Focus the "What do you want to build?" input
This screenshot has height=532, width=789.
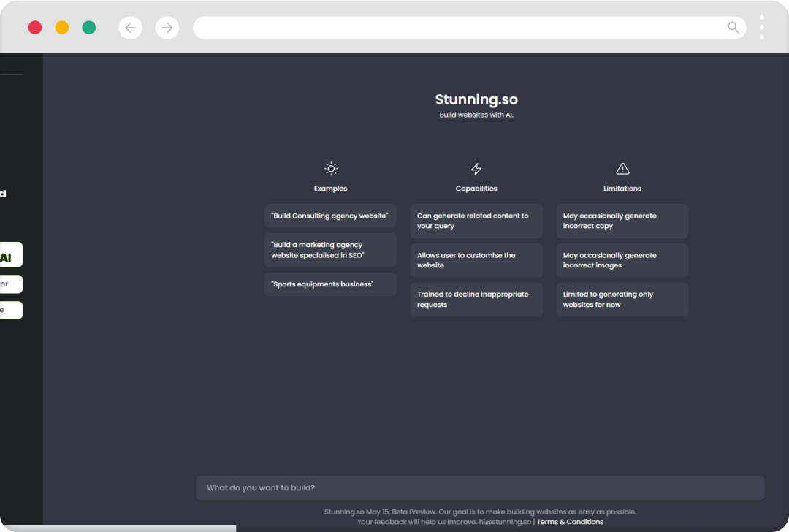point(480,487)
